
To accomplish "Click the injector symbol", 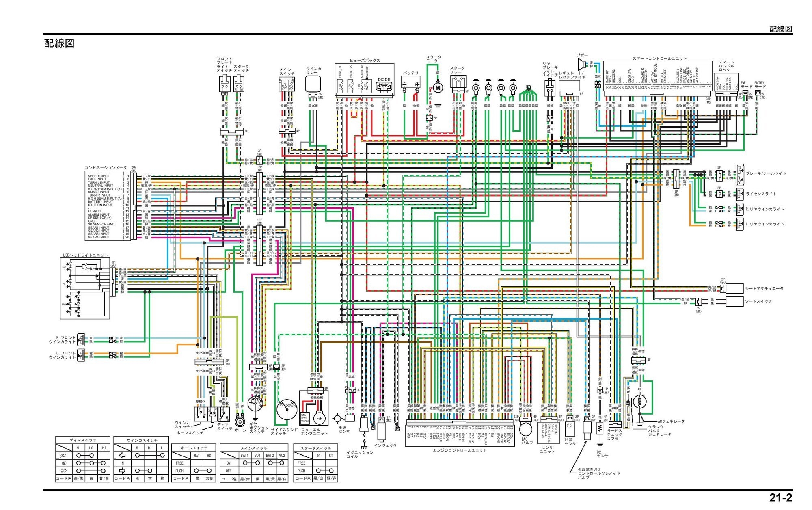I will (x=381, y=431).
